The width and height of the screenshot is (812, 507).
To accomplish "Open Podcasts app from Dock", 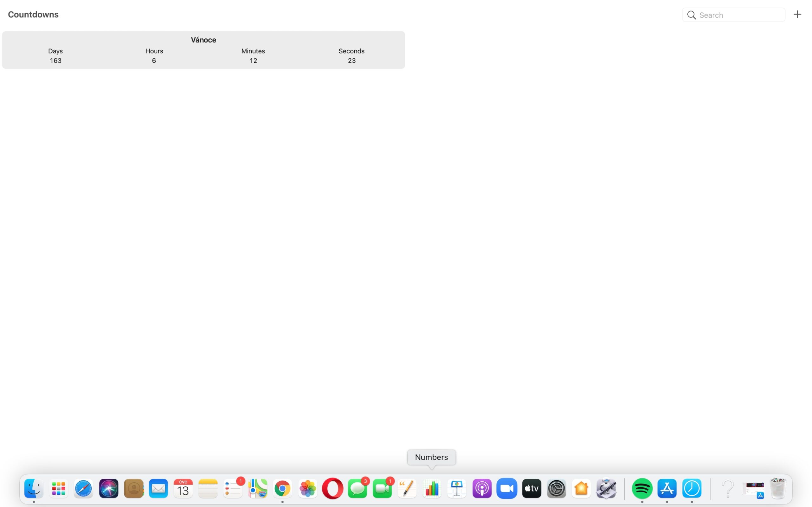I will (482, 489).
